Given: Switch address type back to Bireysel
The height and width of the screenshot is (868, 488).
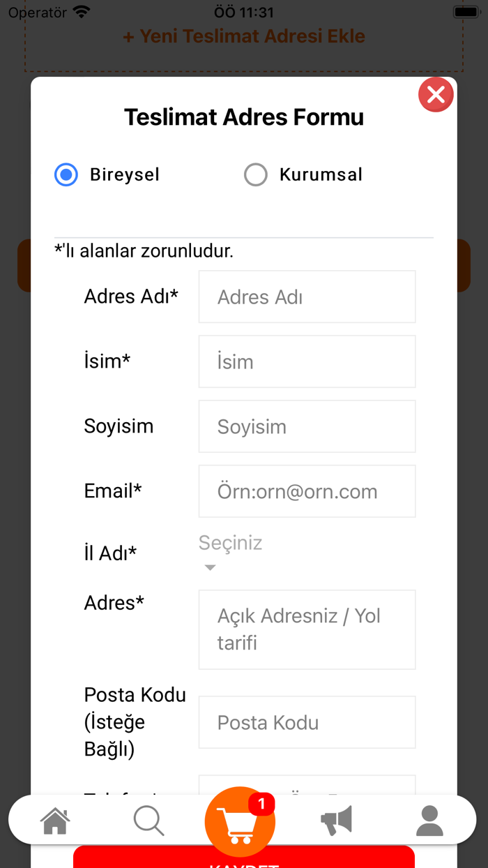Looking at the screenshot, I should tap(66, 174).
